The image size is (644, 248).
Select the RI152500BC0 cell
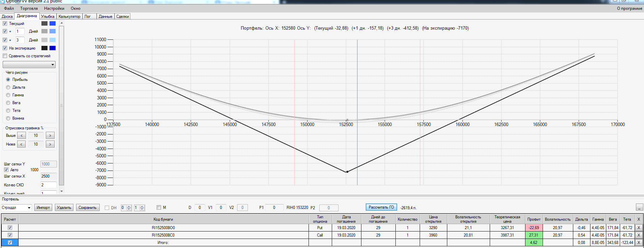click(x=163, y=235)
